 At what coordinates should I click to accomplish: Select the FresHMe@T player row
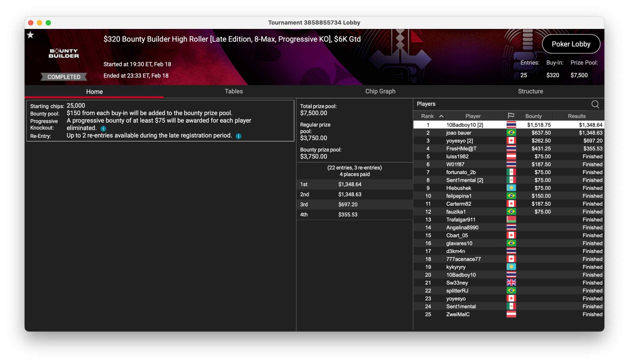[461, 148]
